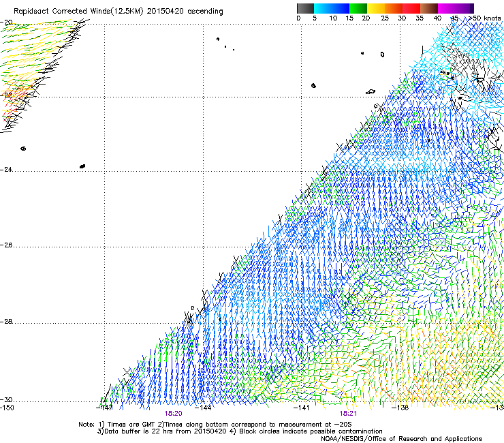Viewport: 504px width, 443px height.
Task: Click the cyan-blue 5-15 knots color band
Action: [x=332, y=8]
